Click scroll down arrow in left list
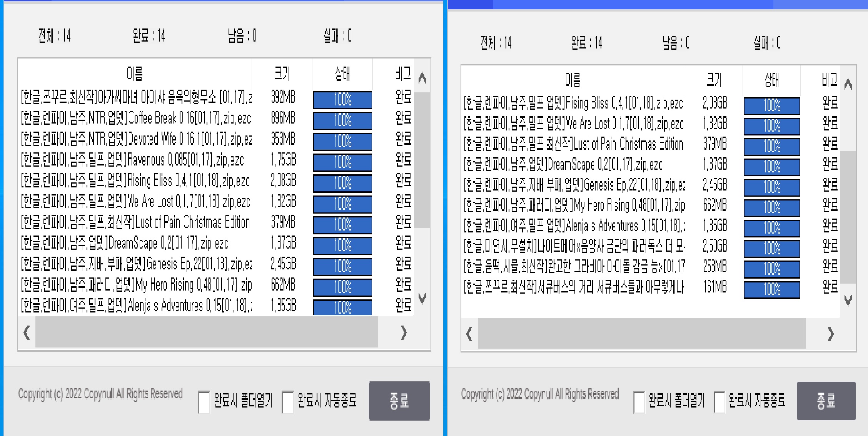 [x=422, y=298]
